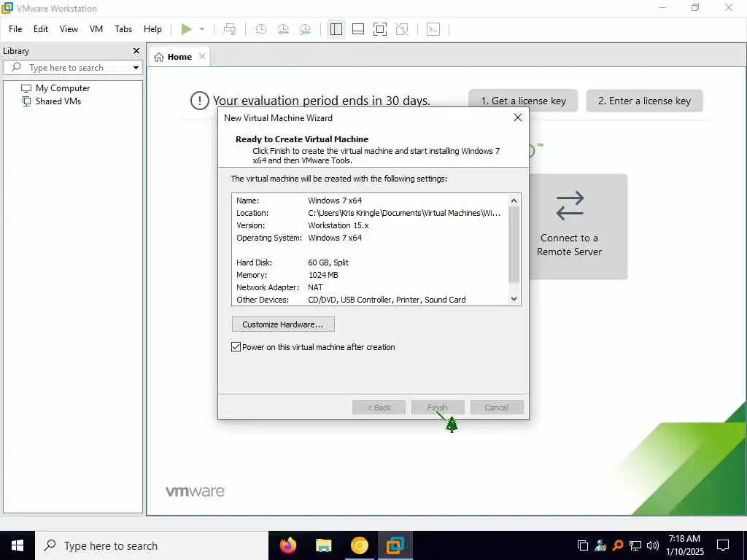Click the Other Devices list value
Screen dimensions: 747x560
point(387,300)
